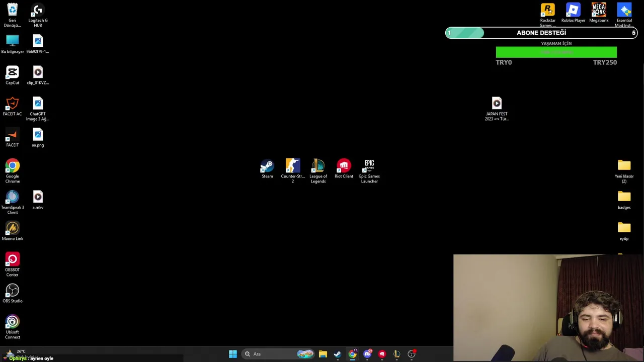644x362 pixels.
Task: Click the ABONE DESTEĞİ progress bar
Action: click(541, 33)
